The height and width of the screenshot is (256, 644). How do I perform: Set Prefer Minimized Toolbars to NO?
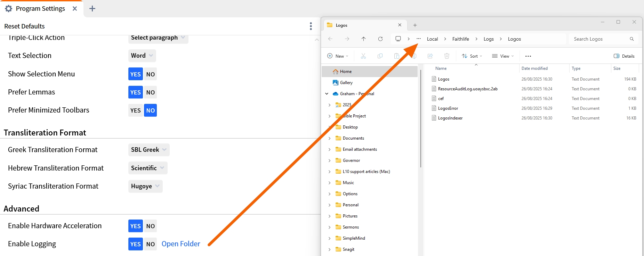point(150,110)
